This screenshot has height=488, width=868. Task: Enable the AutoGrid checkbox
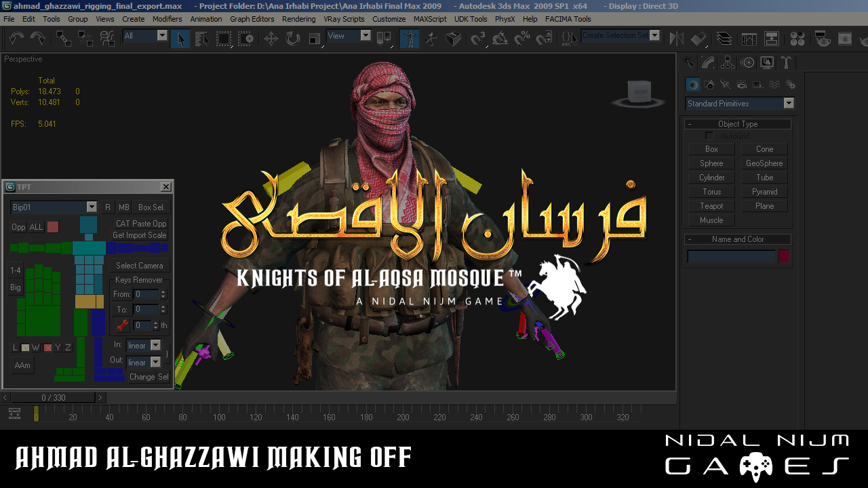point(709,136)
